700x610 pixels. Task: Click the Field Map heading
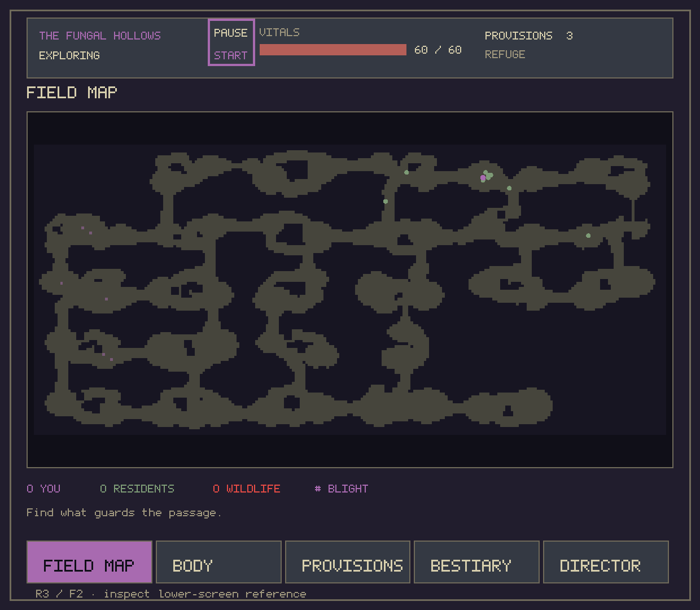click(x=72, y=92)
